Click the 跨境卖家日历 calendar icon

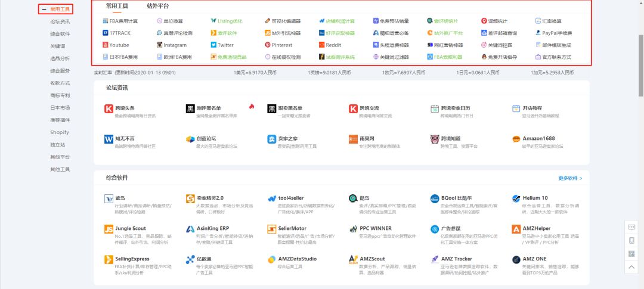[x=435, y=109]
